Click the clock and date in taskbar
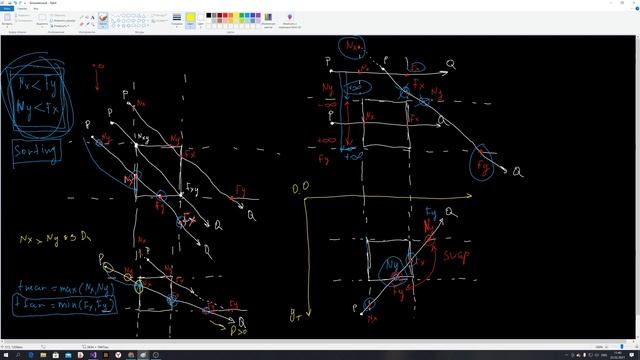The height and width of the screenshot is (360, 640). [x=617, y=355]
